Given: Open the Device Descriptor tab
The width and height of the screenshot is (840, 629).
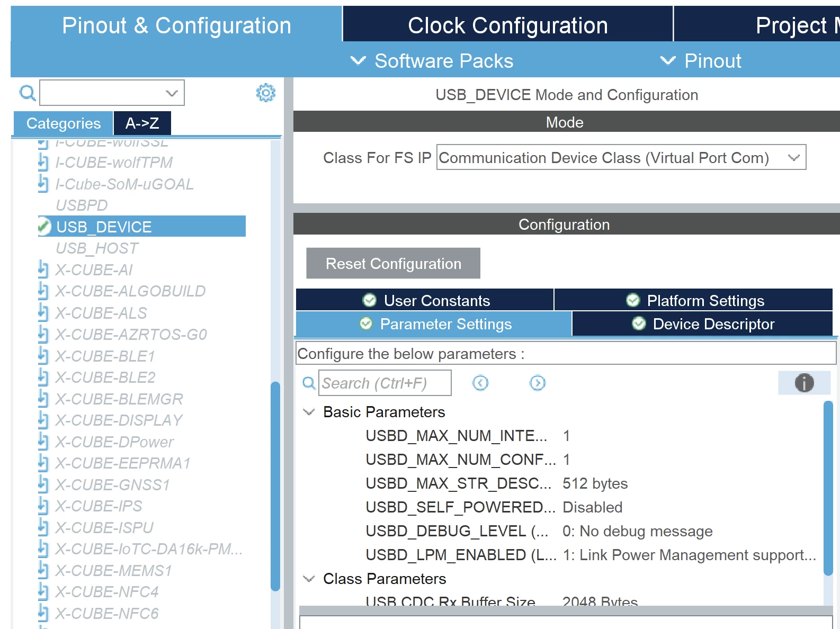Looking at the screenshot, I should [x=703, y=324].
